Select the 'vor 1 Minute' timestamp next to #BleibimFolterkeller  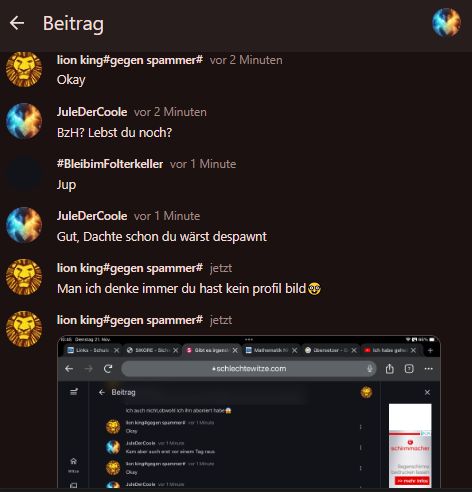pos(203,164)
